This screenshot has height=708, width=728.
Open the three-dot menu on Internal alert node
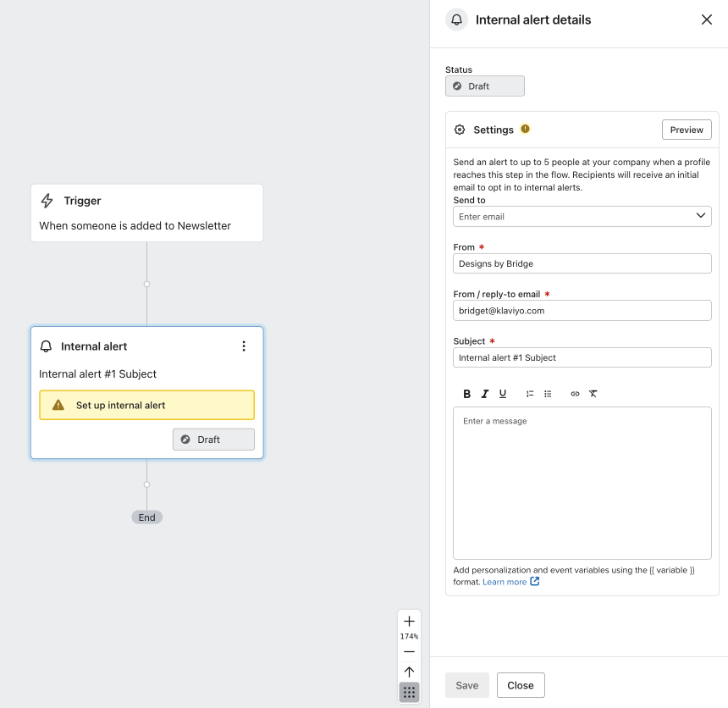pyautogui.click(x=244, y=346)
